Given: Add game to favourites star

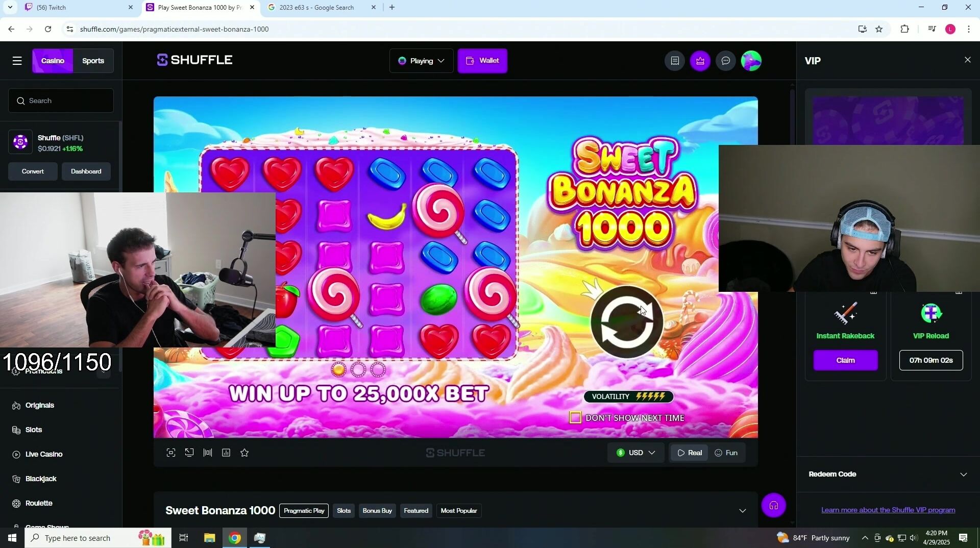Looking at the screenshot, I should [244, 453].
